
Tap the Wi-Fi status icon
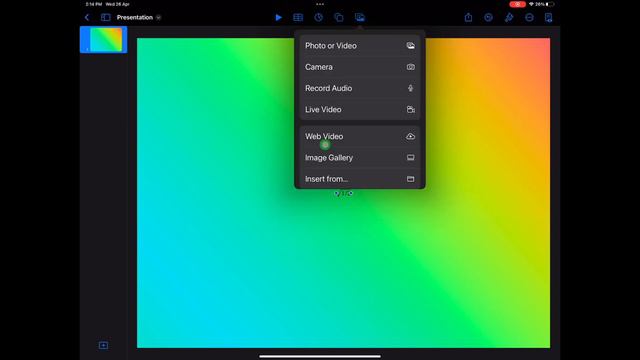coord(531,4)
